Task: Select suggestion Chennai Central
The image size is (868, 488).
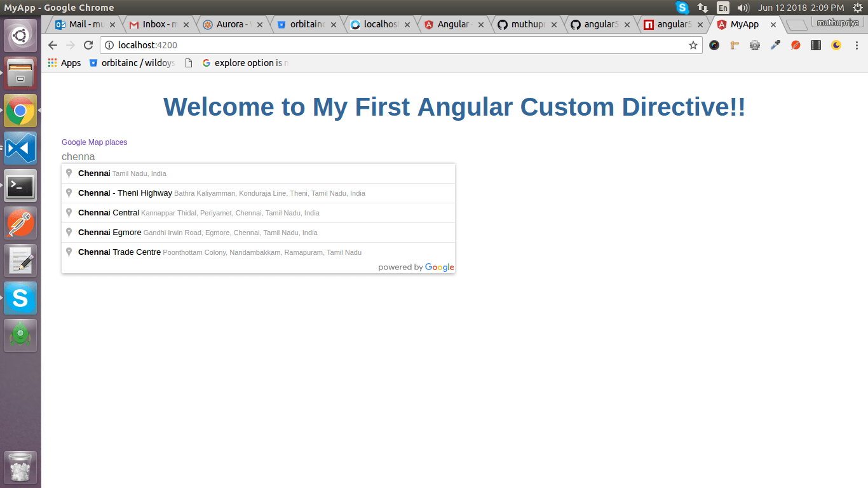Action: 258,213
